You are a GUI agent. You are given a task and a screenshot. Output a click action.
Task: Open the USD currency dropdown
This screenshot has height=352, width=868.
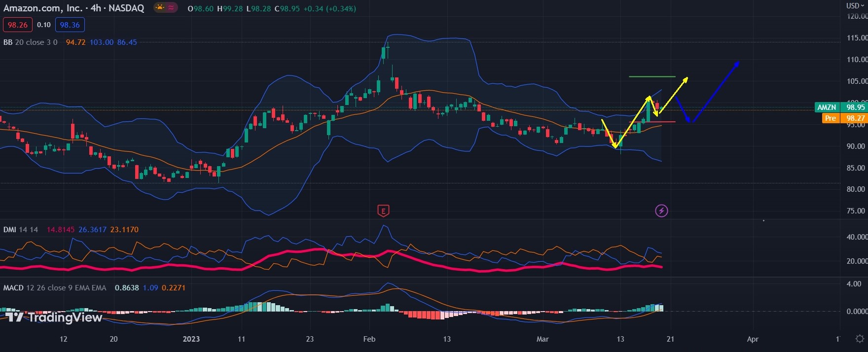pyautogui.click(x=855, y=5)
